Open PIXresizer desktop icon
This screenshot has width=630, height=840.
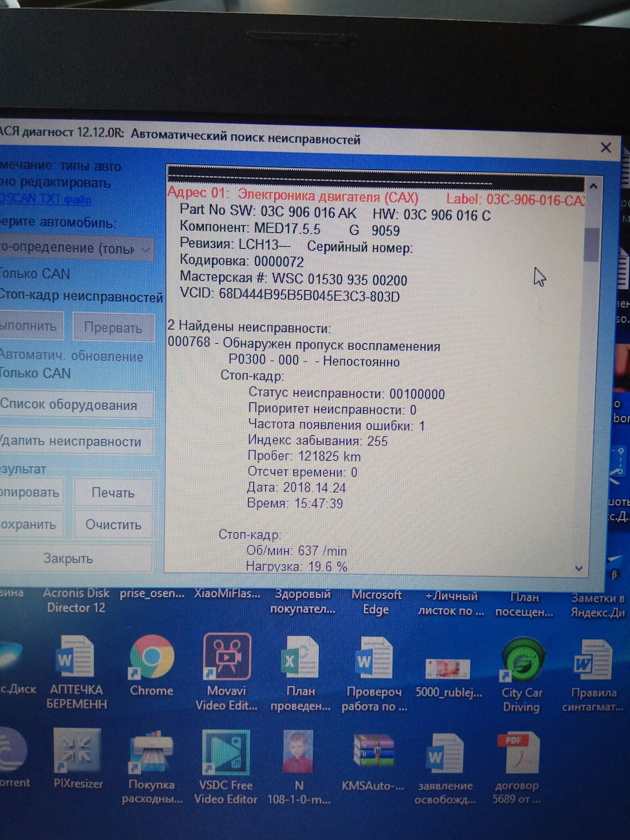tap(77, 759)
